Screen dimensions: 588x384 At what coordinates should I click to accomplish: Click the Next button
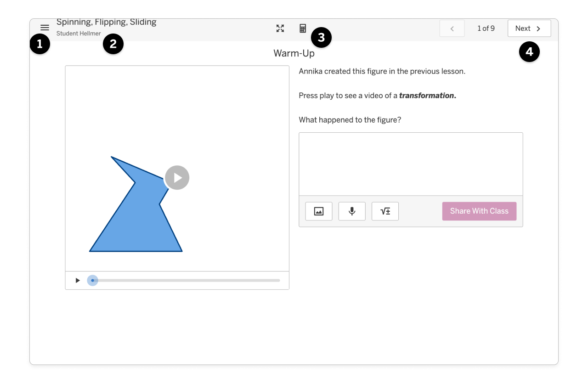(529, 28)
